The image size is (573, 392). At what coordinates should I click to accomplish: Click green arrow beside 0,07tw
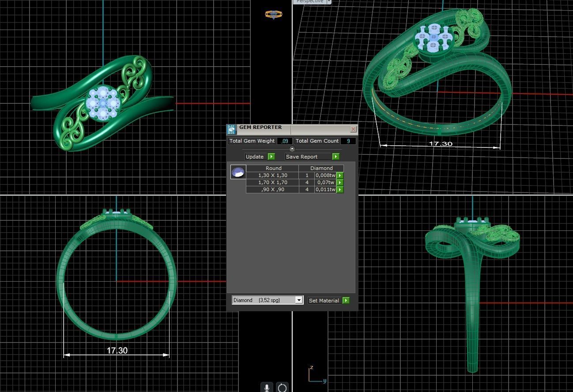click(340, 182)
